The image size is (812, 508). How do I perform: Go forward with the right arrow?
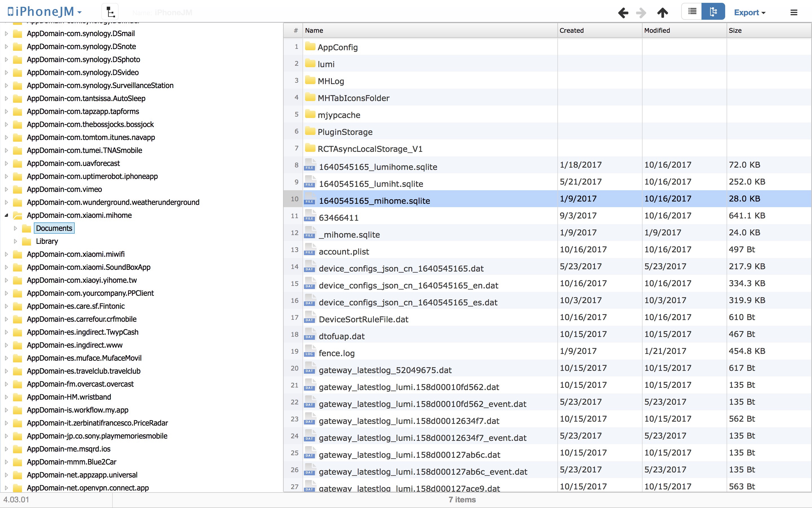641,13
